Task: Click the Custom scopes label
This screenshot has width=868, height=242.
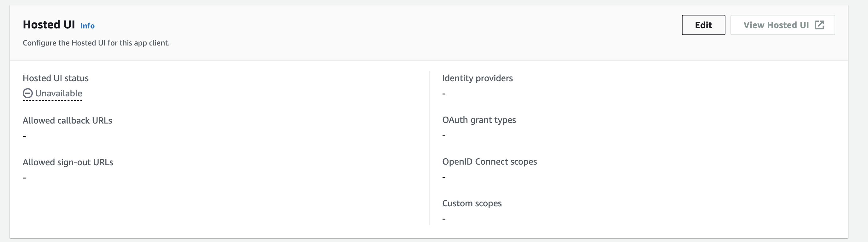Action: 472,203
